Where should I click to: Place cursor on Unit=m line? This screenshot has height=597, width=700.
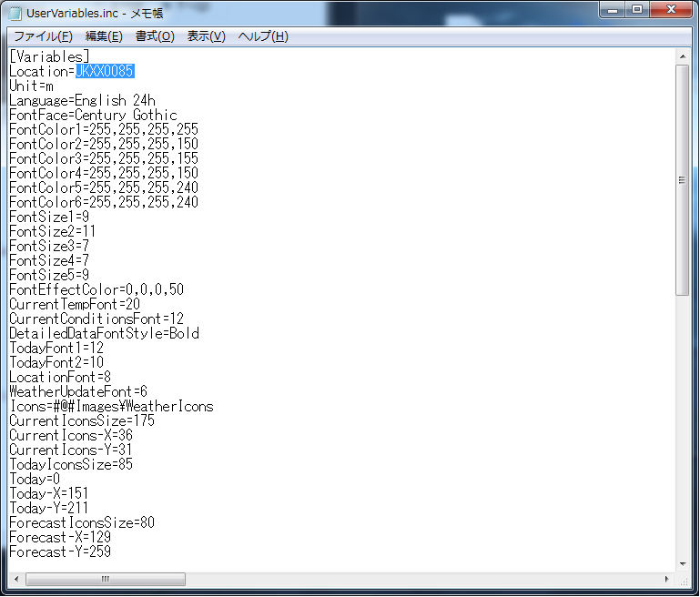(31, 86)
